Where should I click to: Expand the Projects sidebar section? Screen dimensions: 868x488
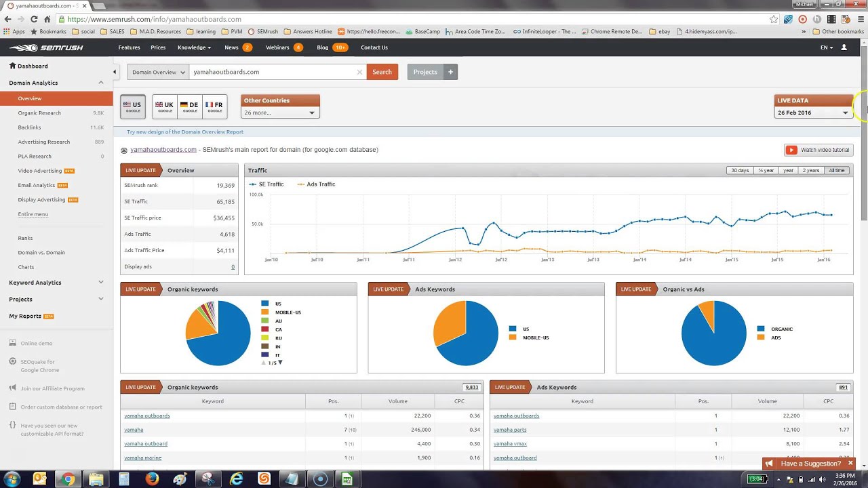click(x=101, y=299)
